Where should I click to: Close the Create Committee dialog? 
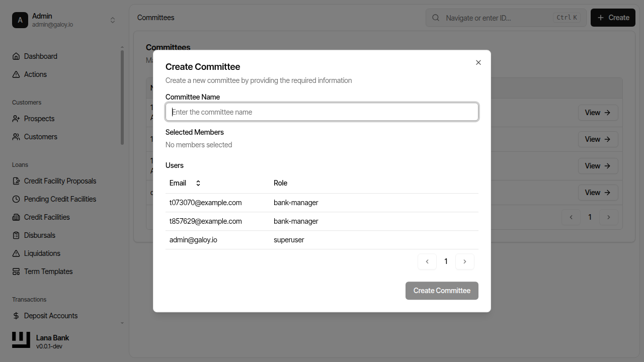tap(478, 62)
